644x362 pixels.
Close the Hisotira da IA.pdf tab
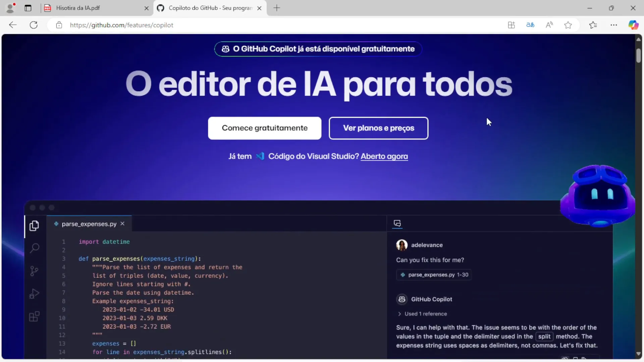[147, 8]
